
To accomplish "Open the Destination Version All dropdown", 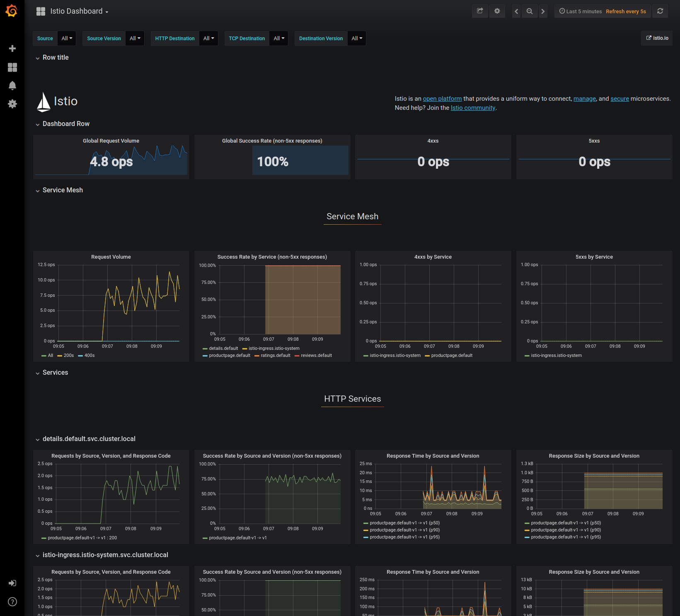I will pos(357,39).
